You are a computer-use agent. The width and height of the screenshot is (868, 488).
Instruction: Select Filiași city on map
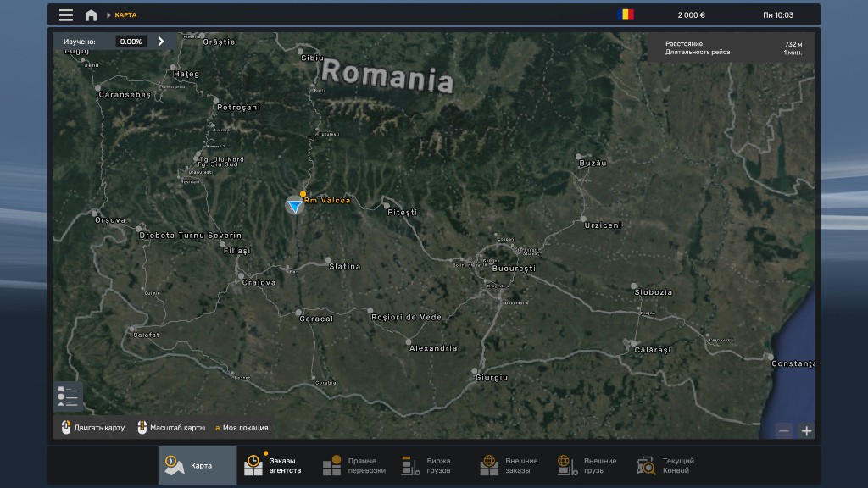236,251
